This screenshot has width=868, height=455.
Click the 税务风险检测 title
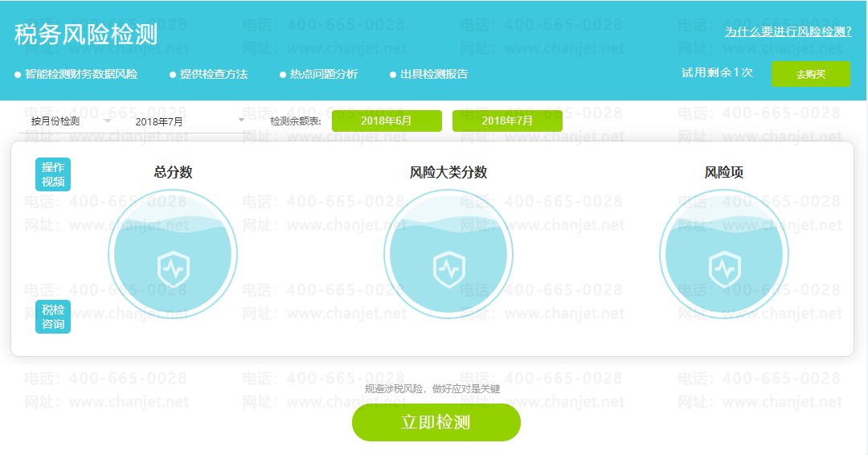click(86, 35)
